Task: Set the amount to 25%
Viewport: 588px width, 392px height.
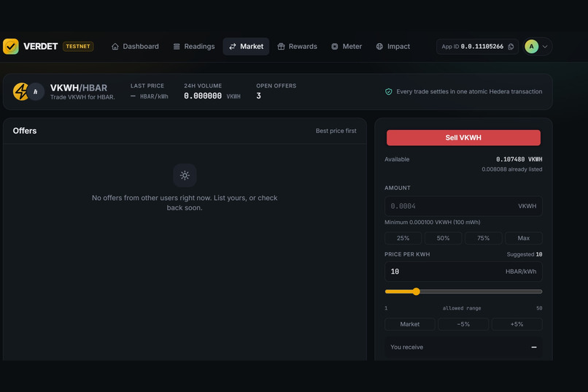Action: 403,238
